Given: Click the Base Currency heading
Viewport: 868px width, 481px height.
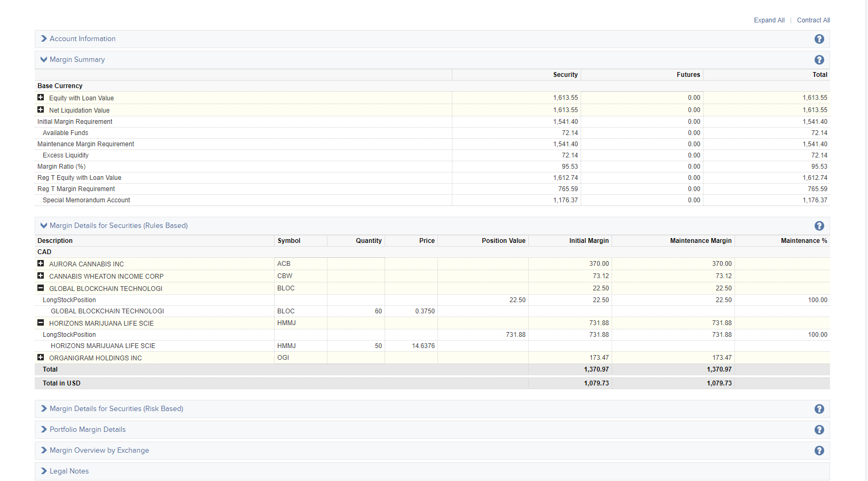Looking at the screenshot, I should 60,86.
